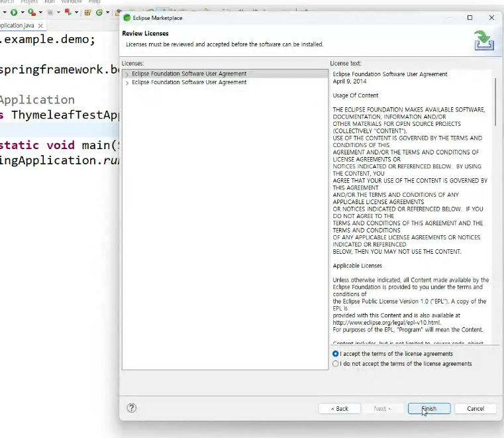
Task: Expand the second Eclipse Foundation Software User Agreement
Action: coord(127,83)
